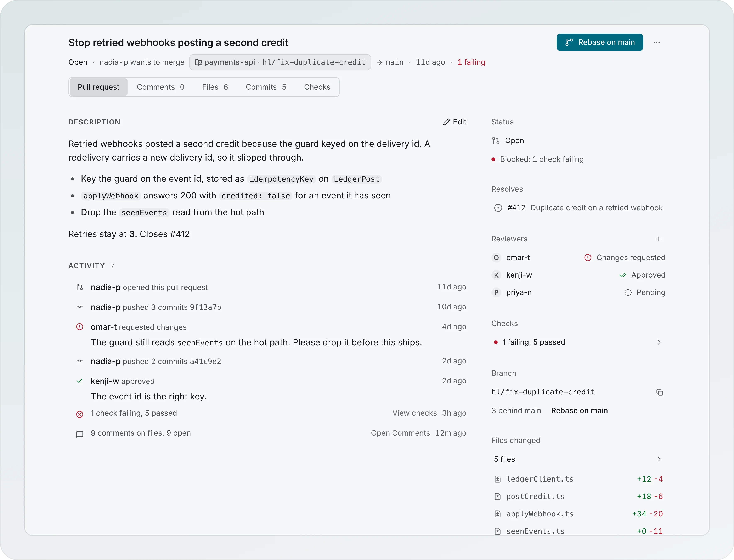Viewport: 734px width, 560px height.
Task: Switch to the Comments tab
Action: (x=161, y=87)
